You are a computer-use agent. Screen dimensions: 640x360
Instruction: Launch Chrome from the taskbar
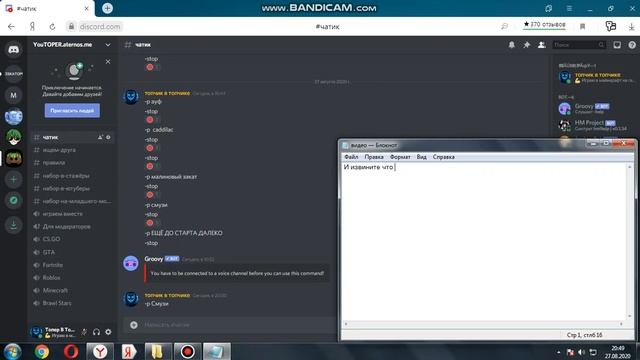click(42, 351)
